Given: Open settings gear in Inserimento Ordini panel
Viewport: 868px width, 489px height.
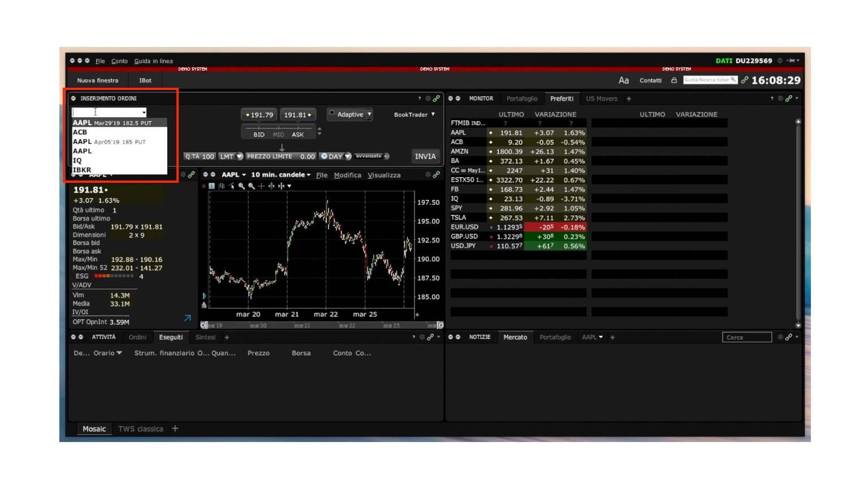Looking at the screenshot, I should [x=428, y=98].
